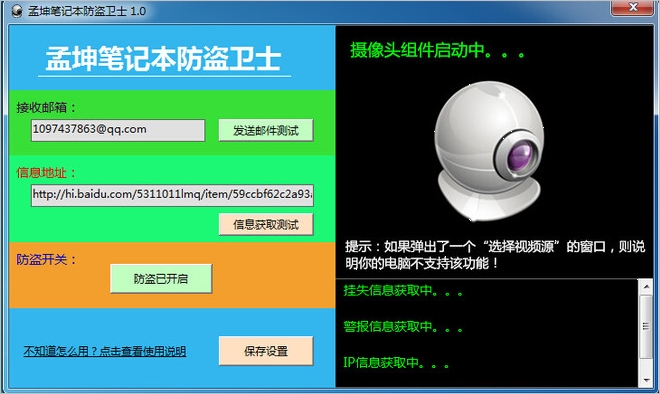
Task: Focus the 接收邮箱 email input field
Action: (x=118, y=130)
